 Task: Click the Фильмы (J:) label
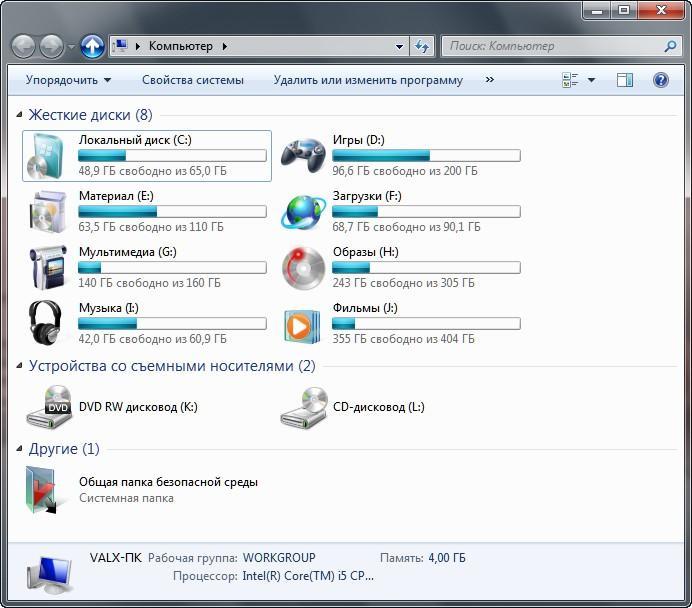(365, 308)
